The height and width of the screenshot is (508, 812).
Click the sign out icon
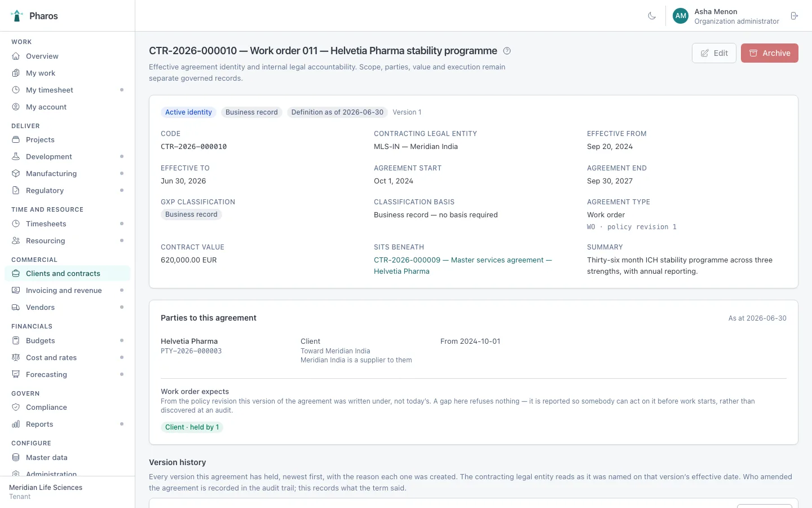coord(795,16)
